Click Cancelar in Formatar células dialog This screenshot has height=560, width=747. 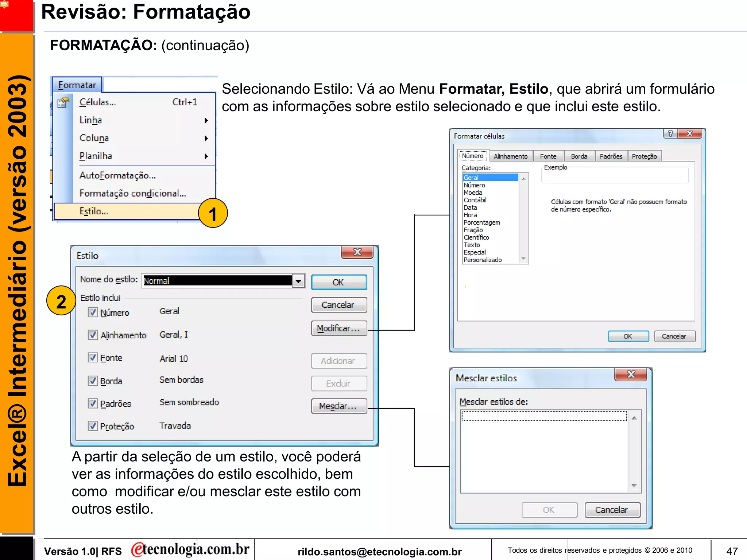[674, 336]
